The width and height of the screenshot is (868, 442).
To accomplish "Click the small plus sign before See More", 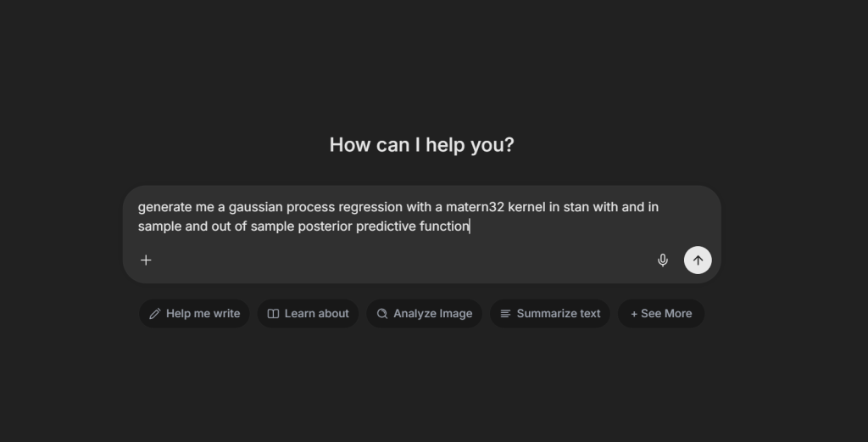I will (x=634, y=314).
